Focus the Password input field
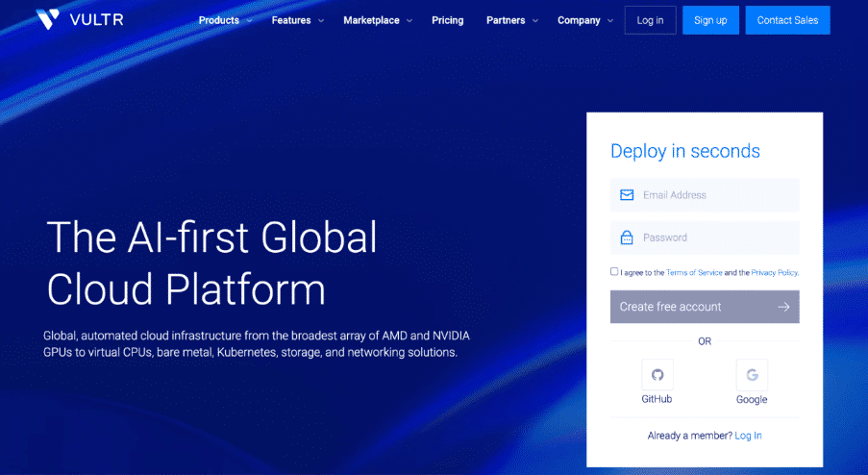 tap(705, 237)
